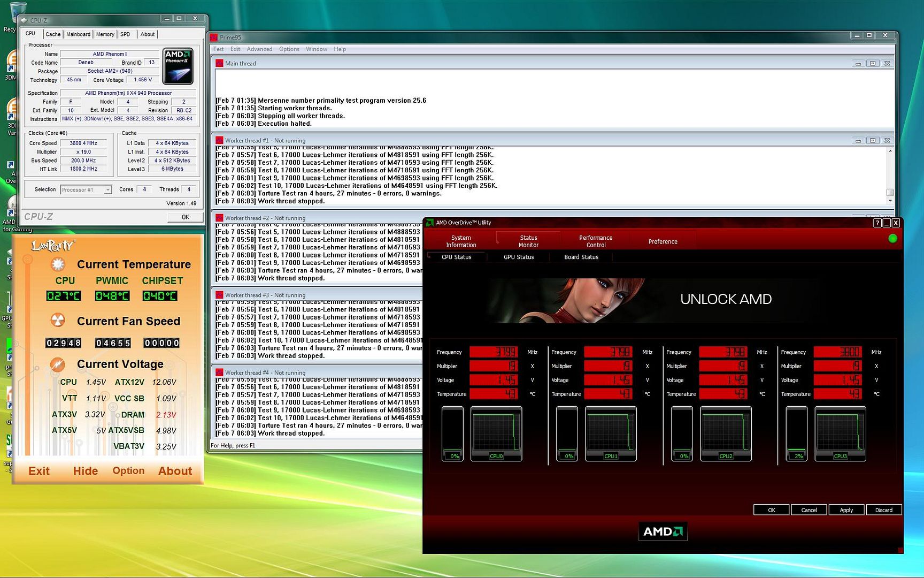Switch to the SPD tab in CPU-Z
The width and height of the screenshot is (924, 578).
(125, 34)
